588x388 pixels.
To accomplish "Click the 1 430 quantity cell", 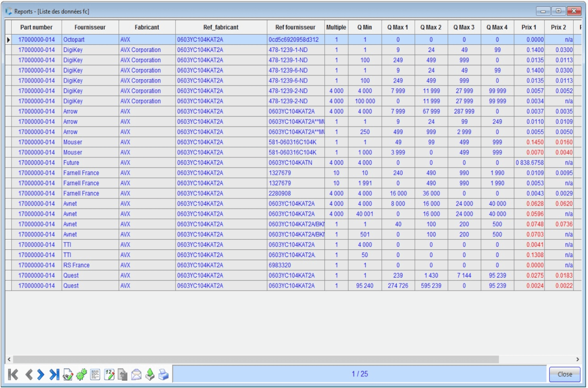I will coord(431,276).
